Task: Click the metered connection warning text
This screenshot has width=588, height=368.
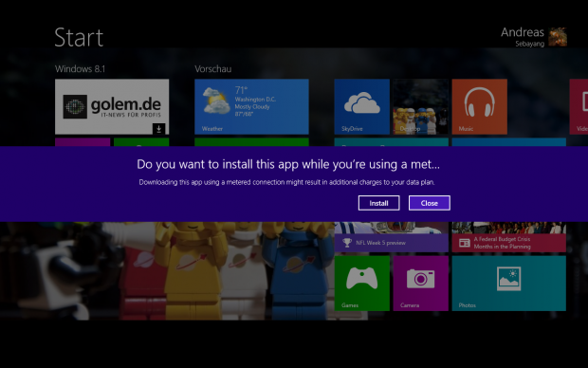Action: [x=286, y=182]
